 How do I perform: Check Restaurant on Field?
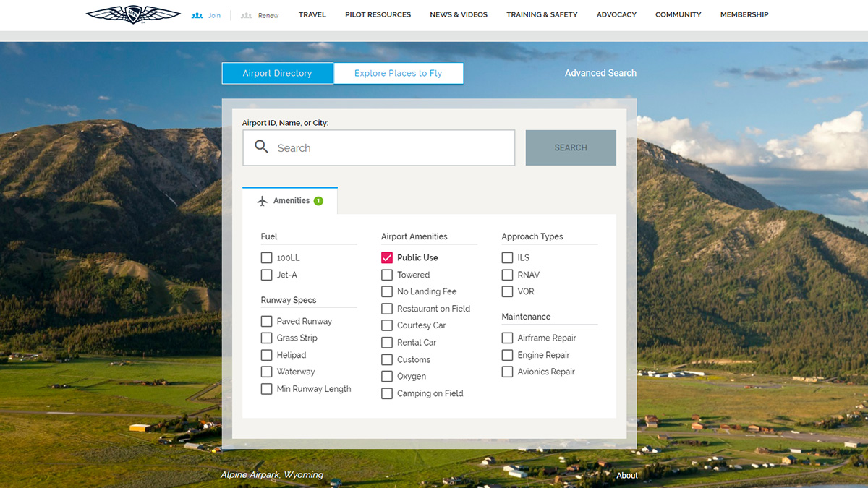386,308
